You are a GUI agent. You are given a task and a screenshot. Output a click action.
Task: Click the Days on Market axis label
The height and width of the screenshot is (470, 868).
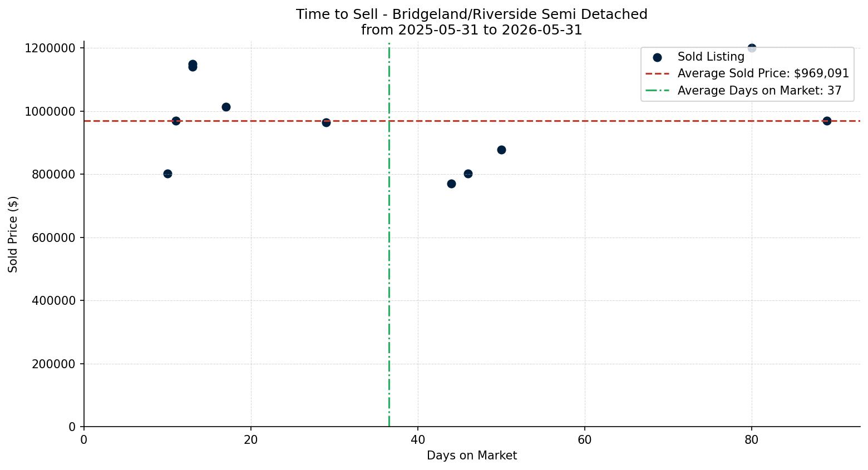[x=472, y=456]
